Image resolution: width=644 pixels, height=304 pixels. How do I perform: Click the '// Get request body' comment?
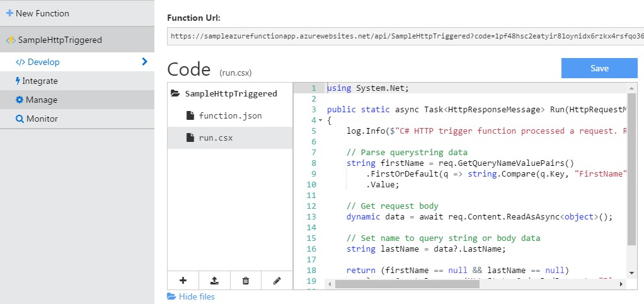[x=392, y=206]
